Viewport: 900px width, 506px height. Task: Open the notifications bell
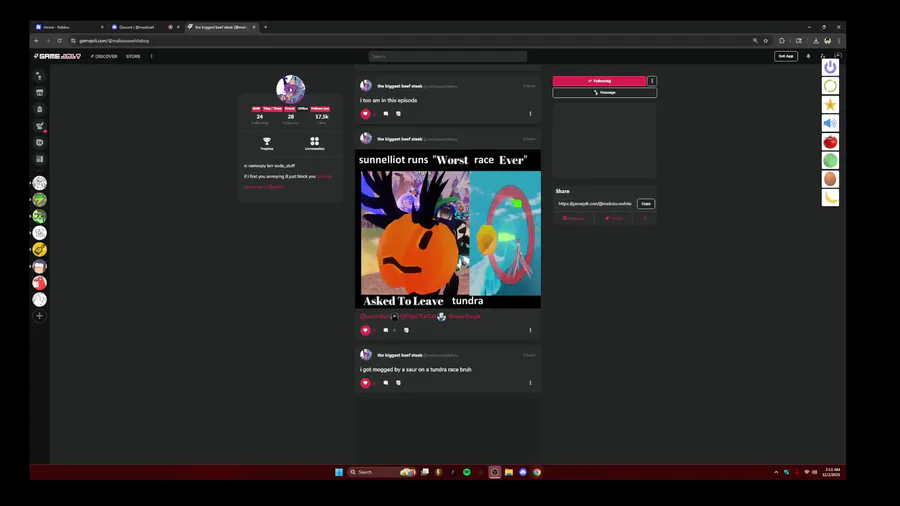coord(809,56)
